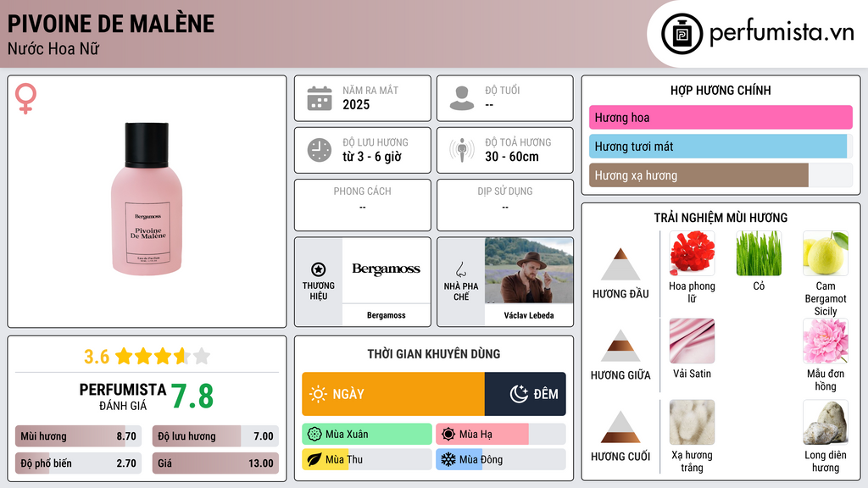Click the snowflake icon for Mùa Đông
Viewport: 868px width, 488px height.
pos(448,460)
